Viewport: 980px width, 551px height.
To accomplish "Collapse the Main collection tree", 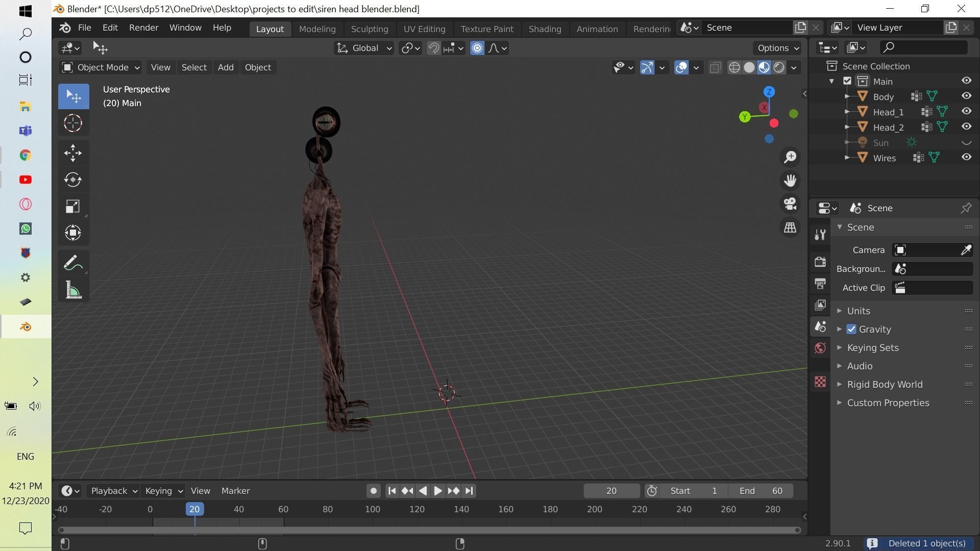I will tap(832, 81).
